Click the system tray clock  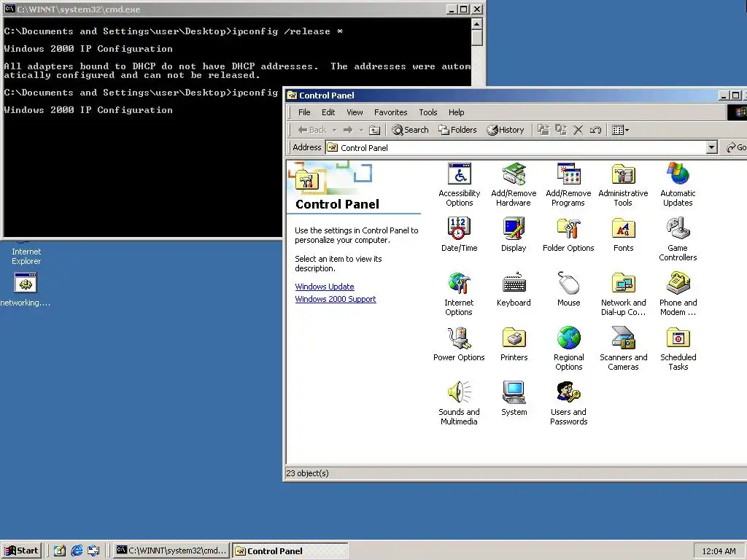coord(719,551)
